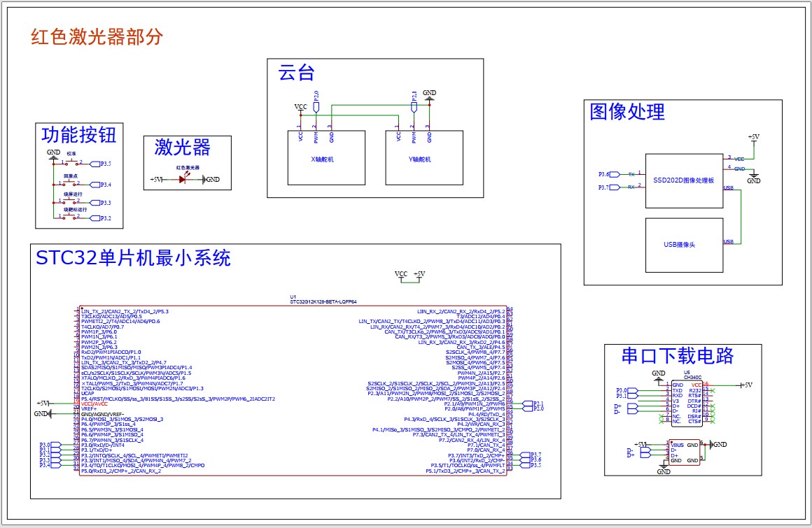Click the 绕屏运行 push-button switch symbol
The image size is (812, 528).
click(x=69, y=201)
